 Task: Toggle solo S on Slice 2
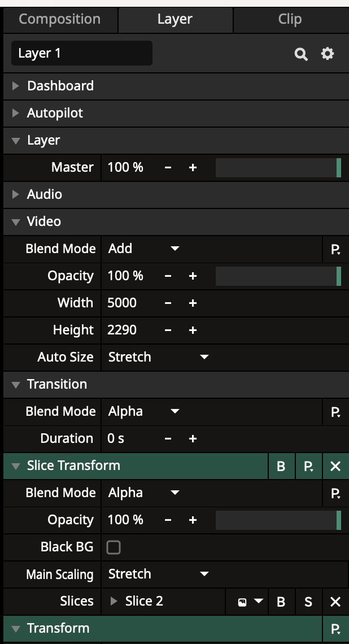[x=308, y=602]
